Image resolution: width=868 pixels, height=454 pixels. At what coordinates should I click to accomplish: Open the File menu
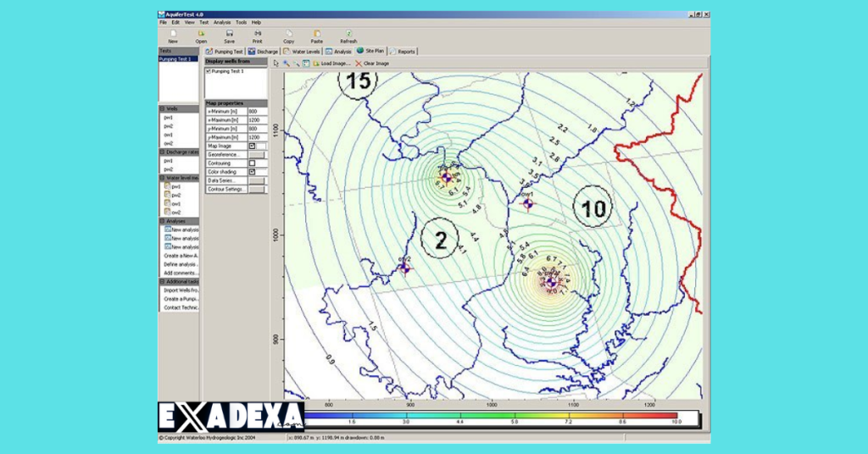click(164, 23)
